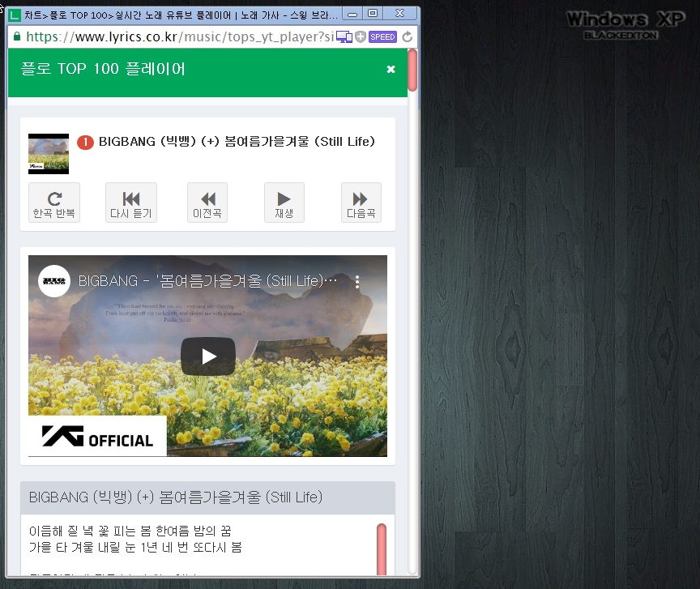Image resolution: width=700 pixels, height=589 pixels.
Task: Click the rank 1 red badge
Action: point(85,143)
